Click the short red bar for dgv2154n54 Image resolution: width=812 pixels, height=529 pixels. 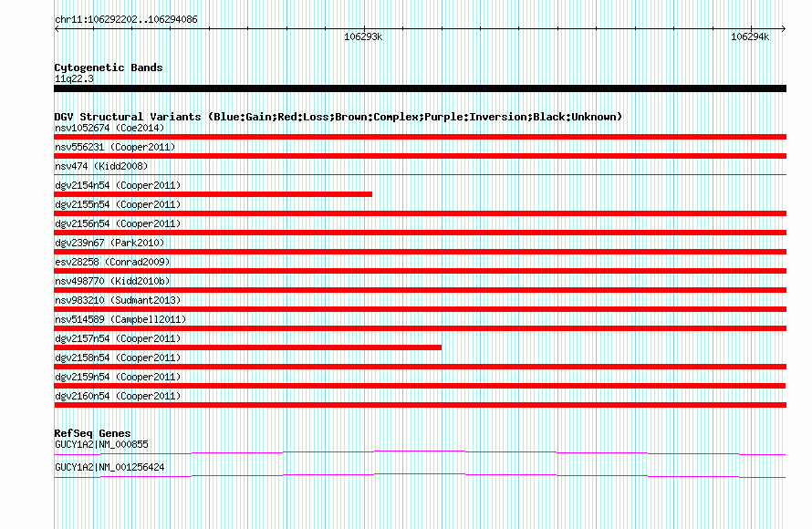click(x=213, y=194)
